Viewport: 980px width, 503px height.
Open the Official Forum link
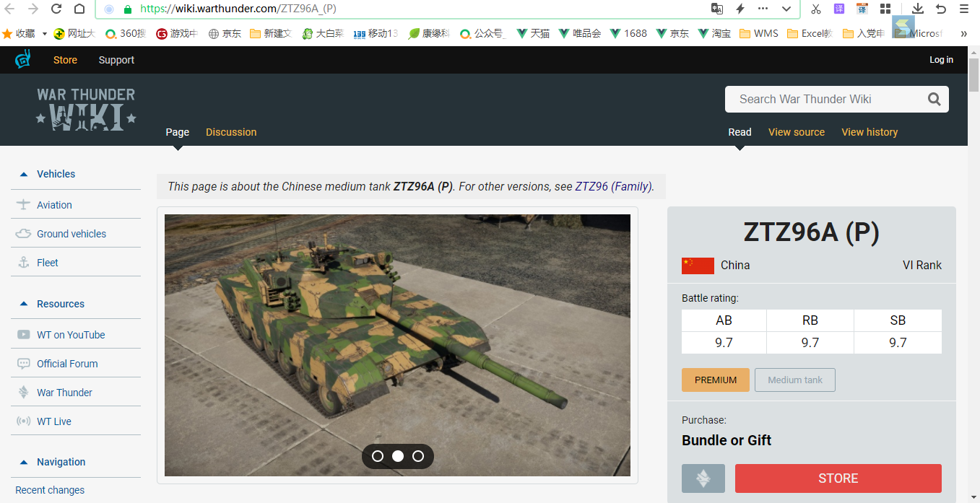pyautogui.click(x=67, y=364)
